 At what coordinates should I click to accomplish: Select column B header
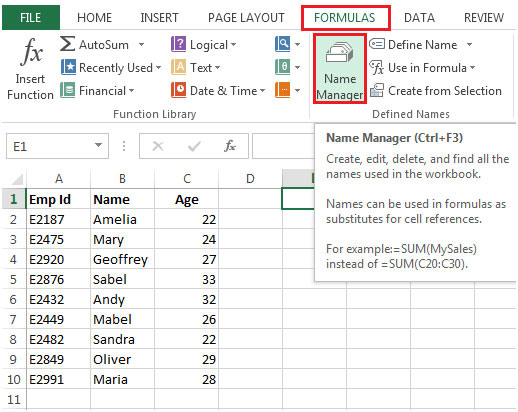click(x=122, y=179)
